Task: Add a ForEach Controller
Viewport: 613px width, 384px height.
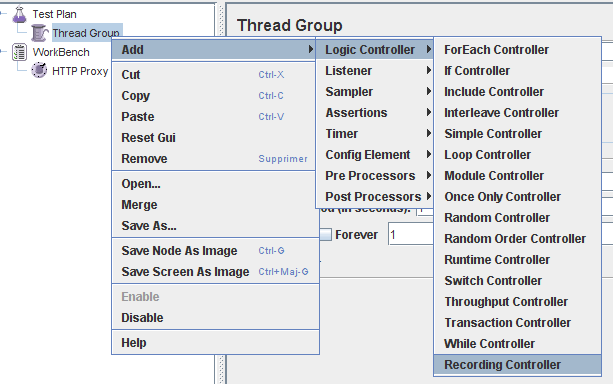Action: click(x=517, y=50)
